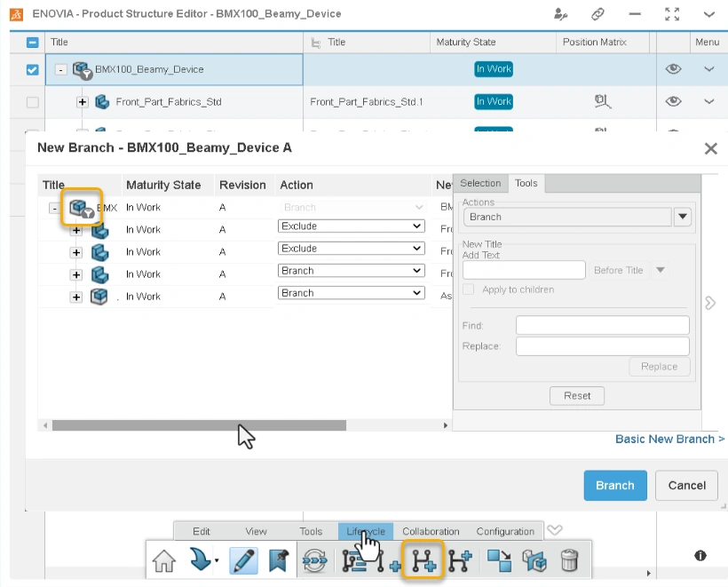728x587 pixels.
Task: Open the Branch action dropdown on the fourth row
Action: pyautogui.click(x=352, y=271)
